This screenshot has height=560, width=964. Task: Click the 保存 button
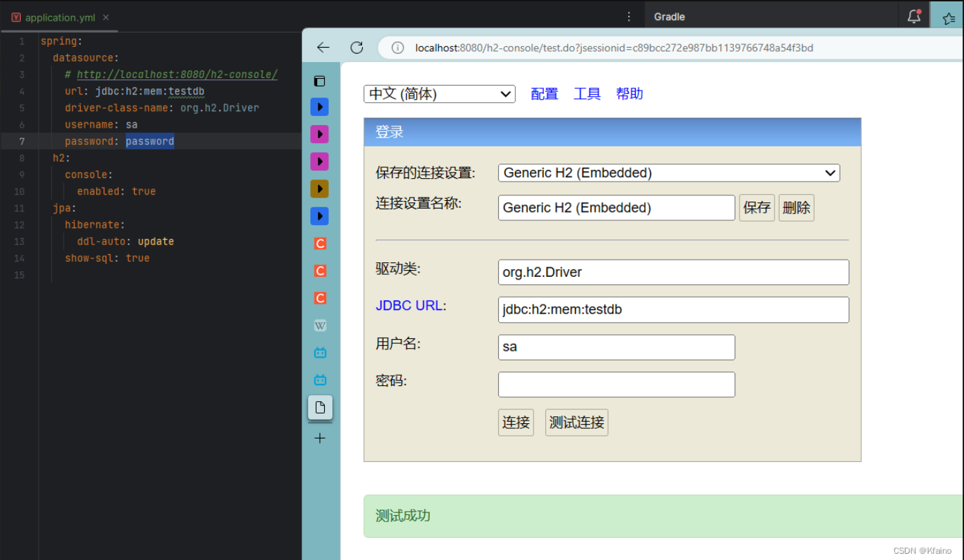[x=757, y=207]
